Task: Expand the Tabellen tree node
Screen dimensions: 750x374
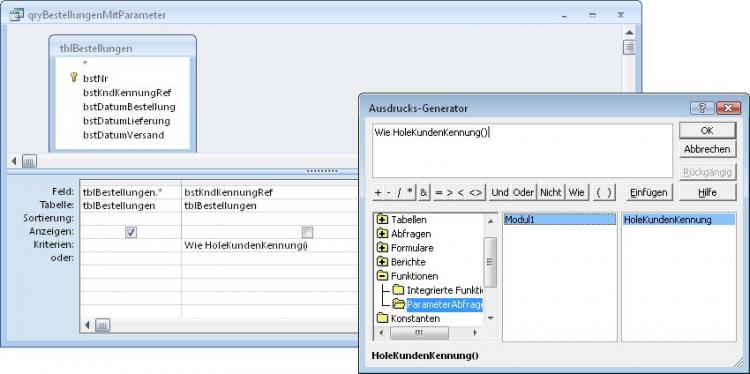Action: click(x=382, y=220)
